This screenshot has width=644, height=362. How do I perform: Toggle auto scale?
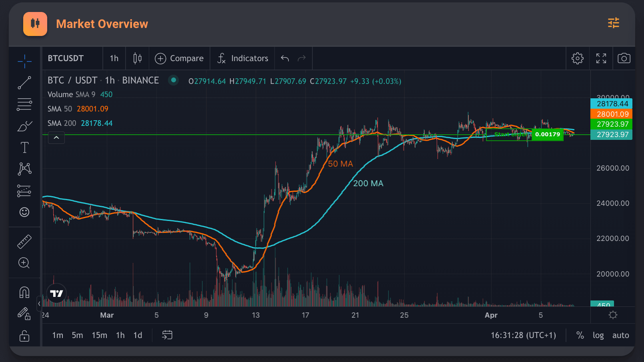click(620, 335)
